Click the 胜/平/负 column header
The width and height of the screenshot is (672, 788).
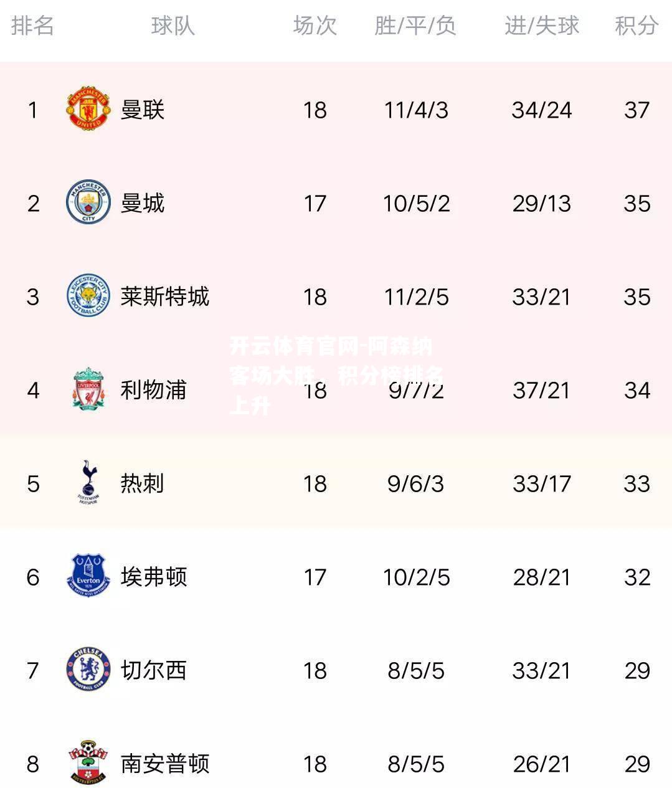(x=415, y=26)
